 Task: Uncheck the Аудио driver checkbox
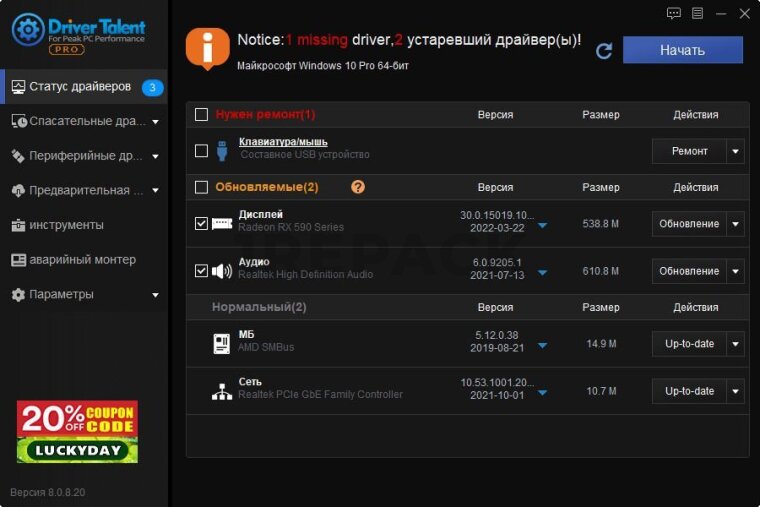[x=201, y=271]
